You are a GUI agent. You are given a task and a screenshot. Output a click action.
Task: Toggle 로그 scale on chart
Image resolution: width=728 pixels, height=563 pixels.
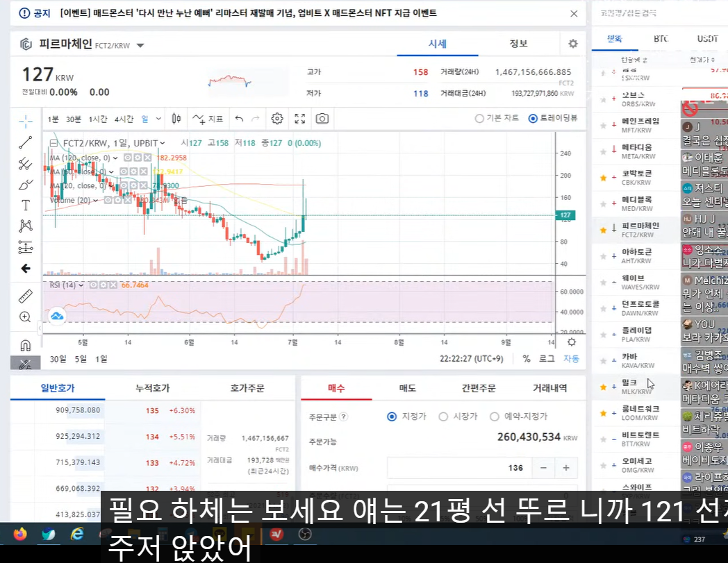tap(547, 359)
